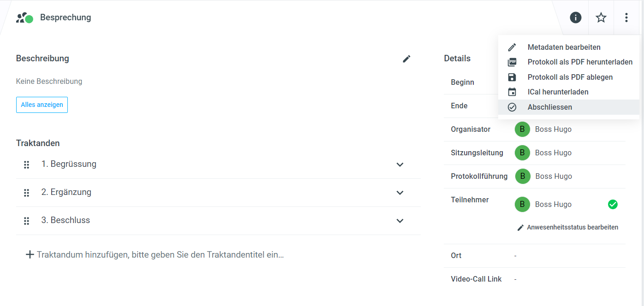The image size is (644, 306).
Task: Mark meeting as favorite with star icon
Action: coord(601,18)
